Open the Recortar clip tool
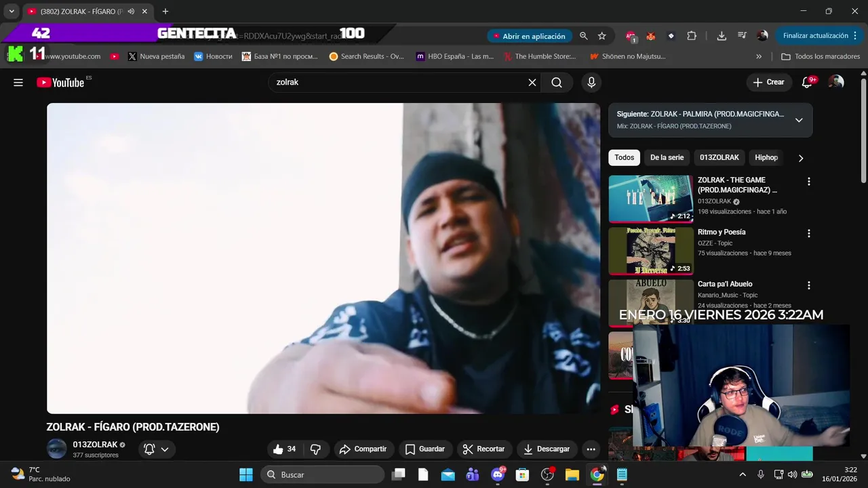868x488 pixels. click(x=484, y=449)
